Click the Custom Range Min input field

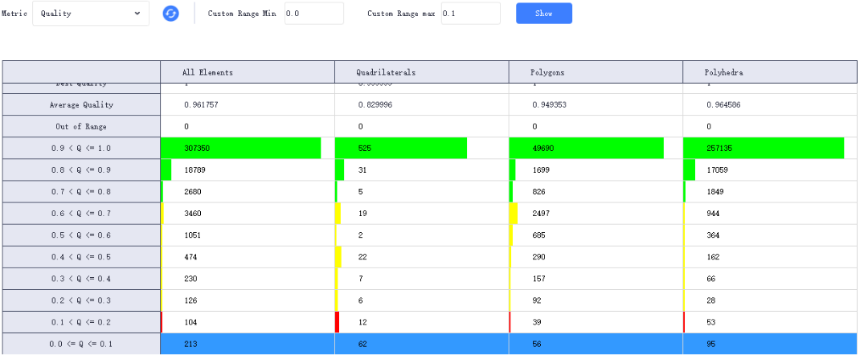314,14
